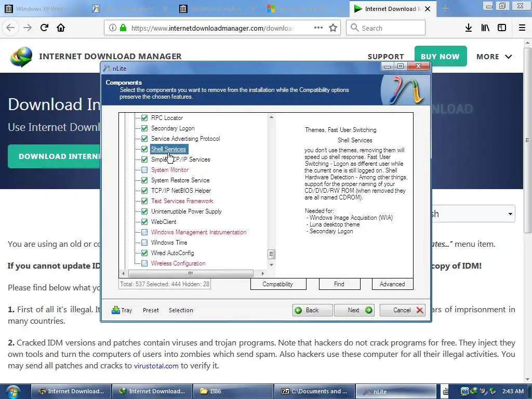Viewport: 532px width, 399px height.
Task: Toggle TCP/IP NetBIOS Helper checkbox
Action: coord(144,191)
